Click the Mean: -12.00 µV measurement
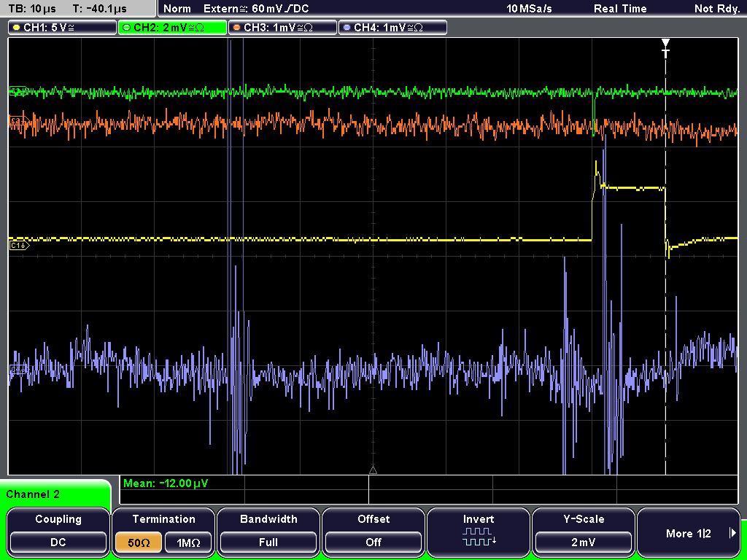Viewport: 747px width, 560px height. coord(166,483)
